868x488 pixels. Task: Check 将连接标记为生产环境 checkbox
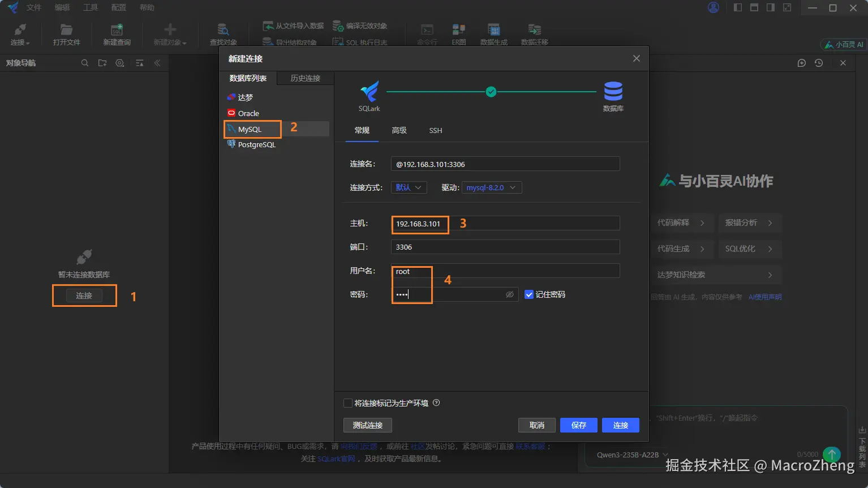click(348, 403)
